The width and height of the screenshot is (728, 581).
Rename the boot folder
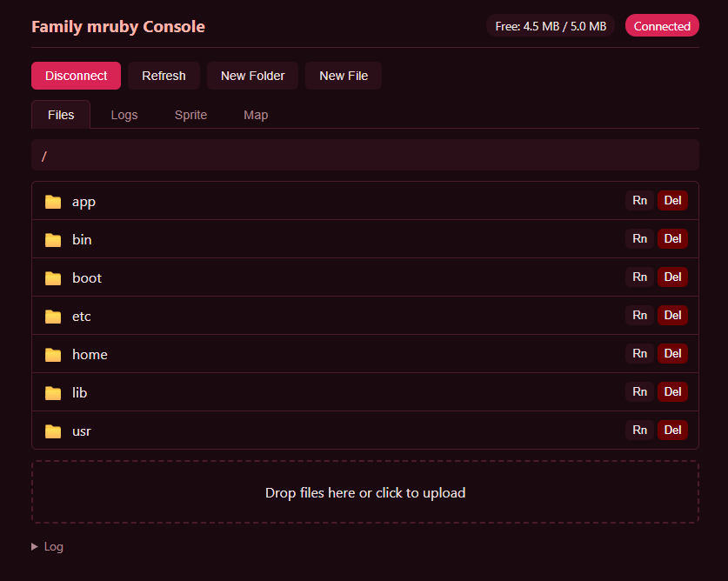[x=640, y=277]
